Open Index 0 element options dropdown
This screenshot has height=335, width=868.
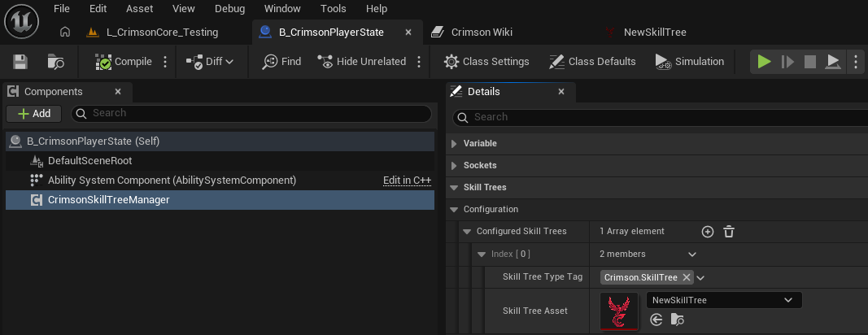click(x=692, y=255)
